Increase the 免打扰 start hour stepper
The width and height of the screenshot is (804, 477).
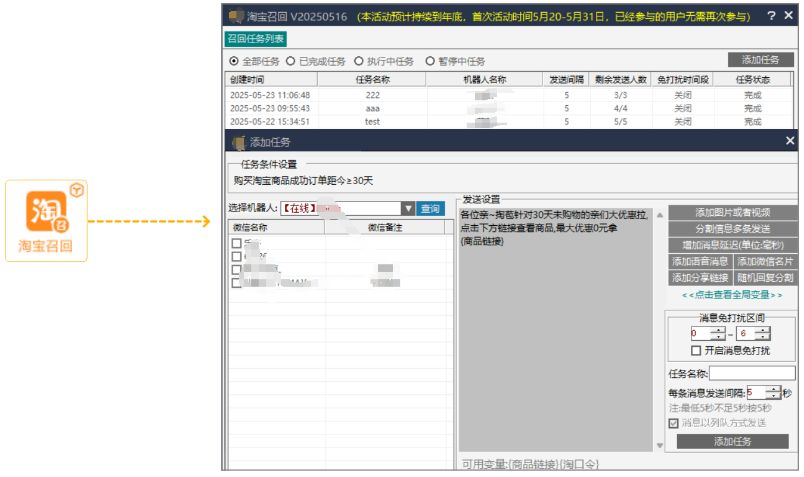pyautogui.click(x=718, y=330)
